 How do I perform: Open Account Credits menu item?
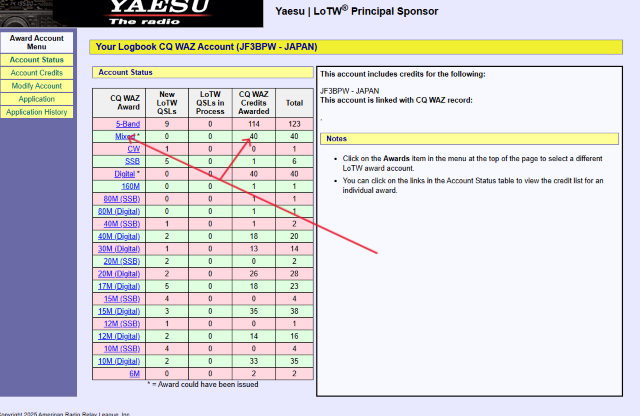[x=36, y=73]
